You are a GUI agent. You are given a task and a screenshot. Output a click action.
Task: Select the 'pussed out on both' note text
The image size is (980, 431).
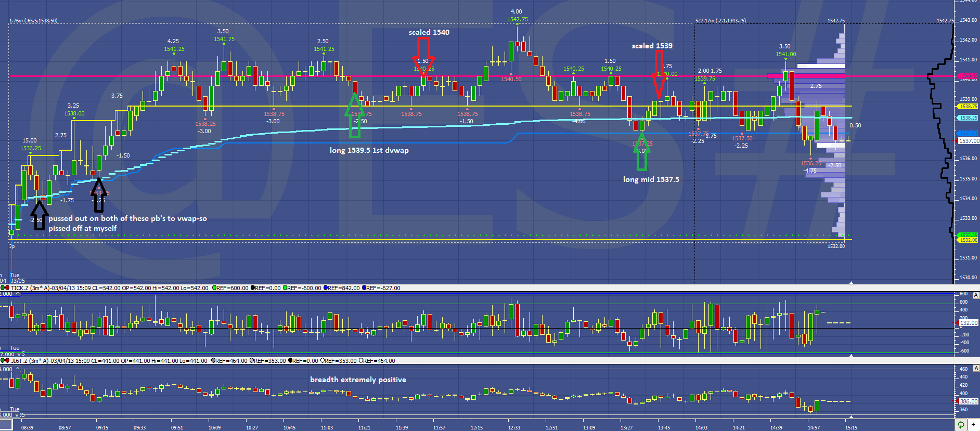point(127,223)
